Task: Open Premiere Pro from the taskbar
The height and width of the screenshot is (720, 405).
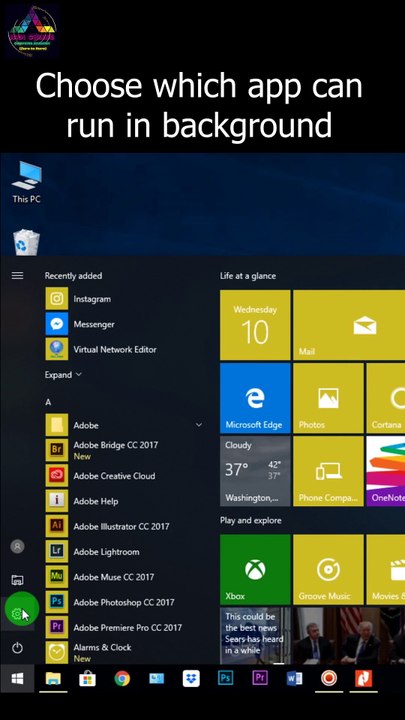Action: coord(260,678)
